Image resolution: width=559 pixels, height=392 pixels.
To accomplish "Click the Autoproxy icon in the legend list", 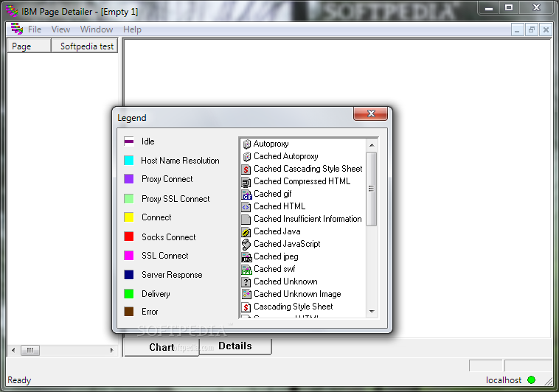I will [247, 144].
